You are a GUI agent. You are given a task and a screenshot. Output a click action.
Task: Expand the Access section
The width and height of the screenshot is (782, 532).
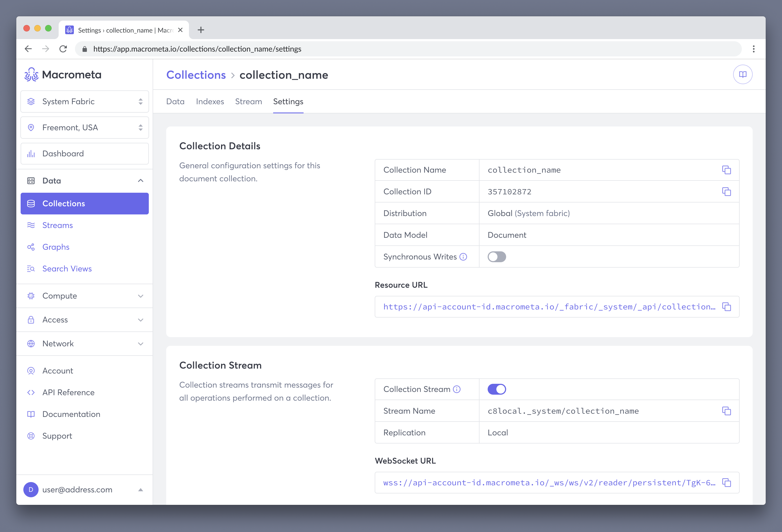tap(84, 320)
